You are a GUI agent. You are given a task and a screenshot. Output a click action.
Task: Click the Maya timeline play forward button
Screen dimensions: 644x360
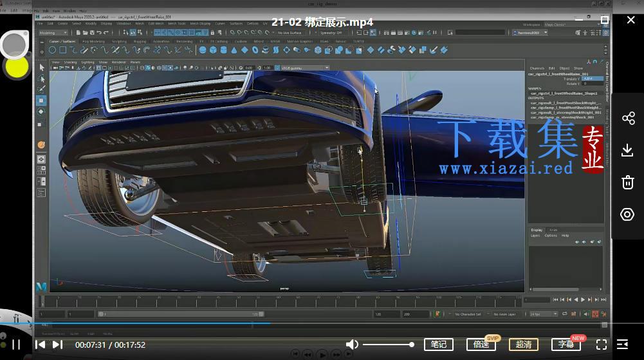[583, 299]
